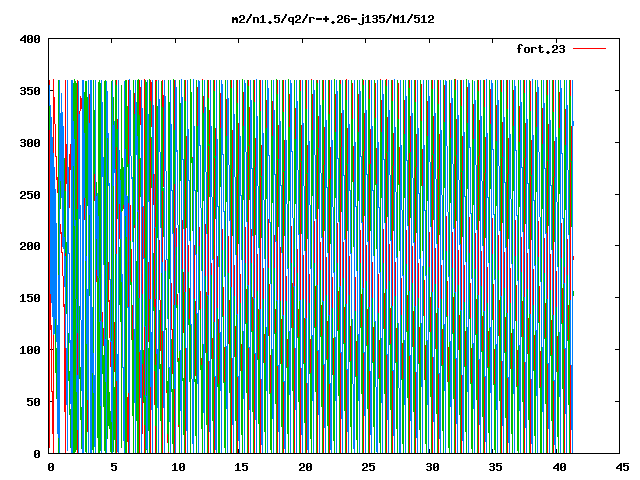Click the y-axis label 150
This screenshot has height=480, width=640.
click(30, 298)
